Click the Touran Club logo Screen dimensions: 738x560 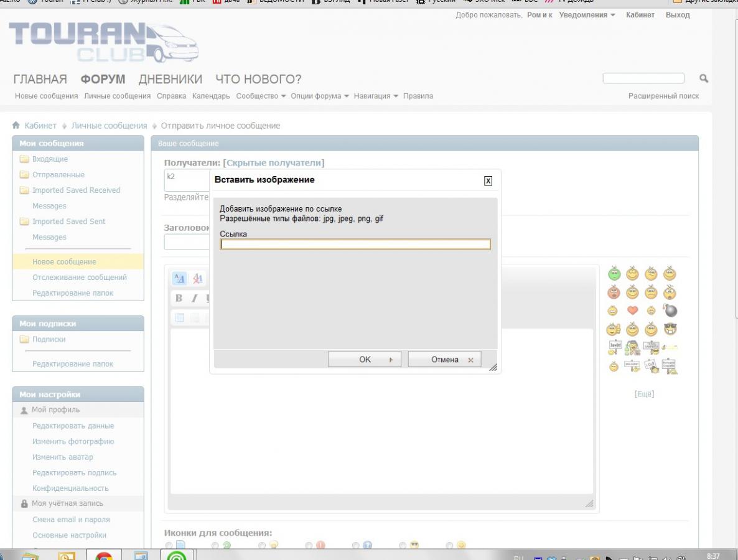103,42
